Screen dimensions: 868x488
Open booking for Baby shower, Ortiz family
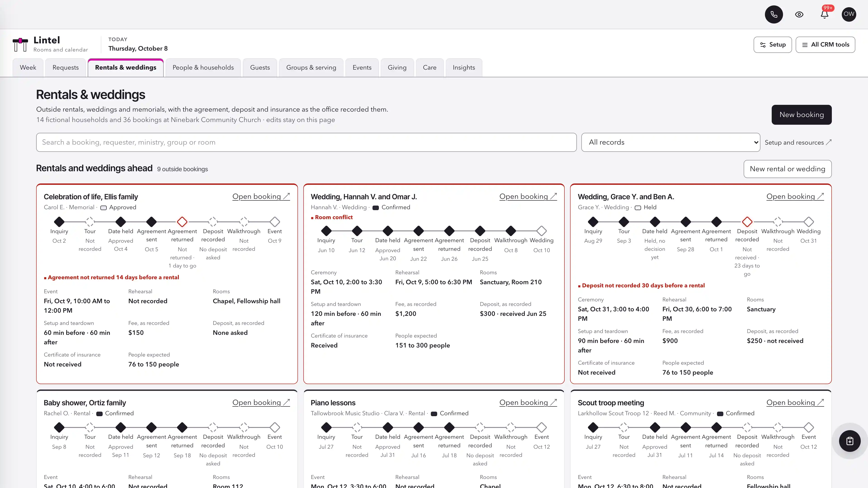261,402
